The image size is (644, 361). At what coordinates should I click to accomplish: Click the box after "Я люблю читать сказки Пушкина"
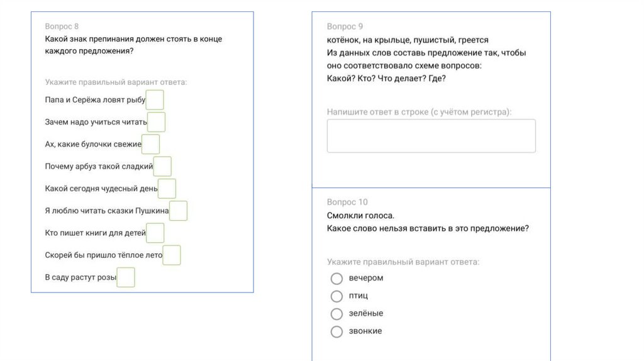178,211
